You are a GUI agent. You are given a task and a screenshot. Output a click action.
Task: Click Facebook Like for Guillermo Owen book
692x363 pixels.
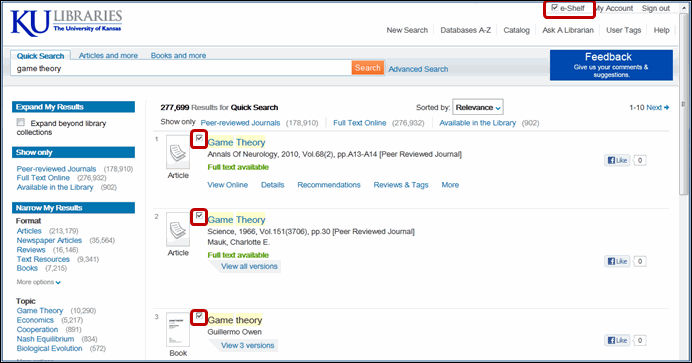click(617, 340)
